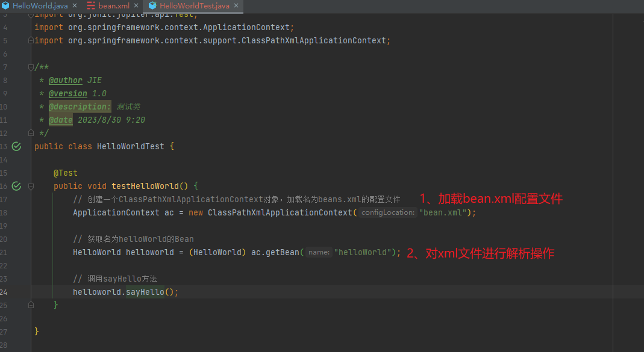Screen dimensions: 644x352
Task: Close the HelloWorldTest.java tab
Action: pos(236,6)
